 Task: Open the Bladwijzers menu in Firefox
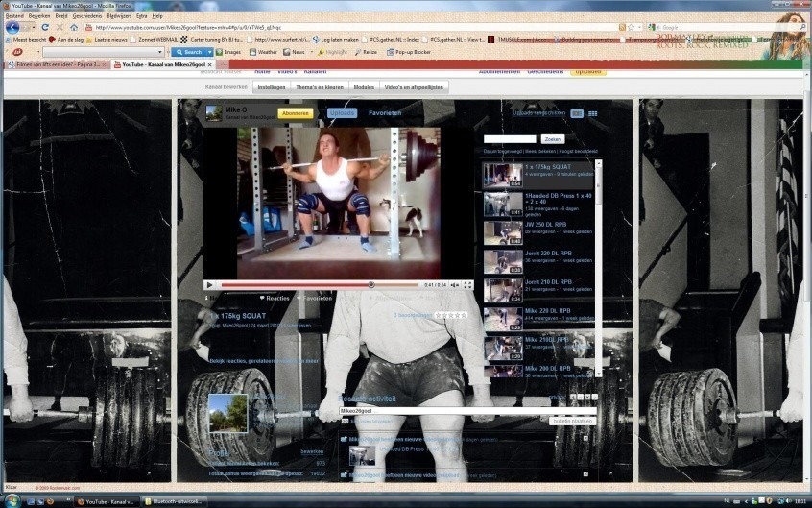(118, 16)
